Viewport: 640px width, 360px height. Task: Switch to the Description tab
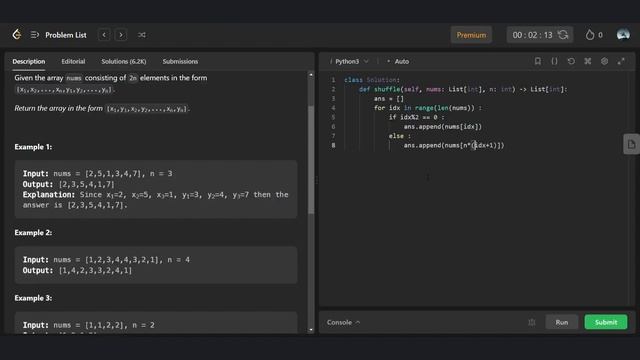point(29,61)
